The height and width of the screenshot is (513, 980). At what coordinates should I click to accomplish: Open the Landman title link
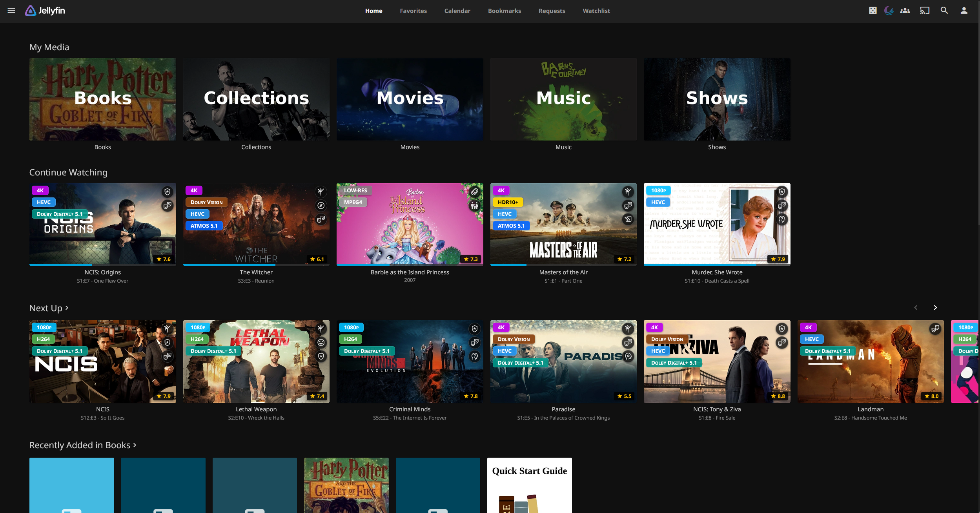tap(871, 409)
